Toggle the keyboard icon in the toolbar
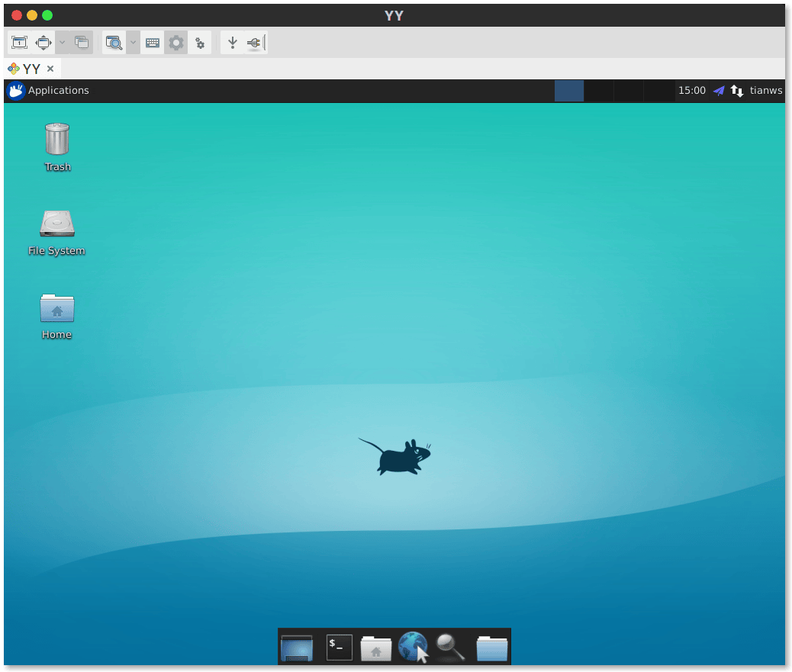This screenshot has height=672, width=792. tap(153, 43)
